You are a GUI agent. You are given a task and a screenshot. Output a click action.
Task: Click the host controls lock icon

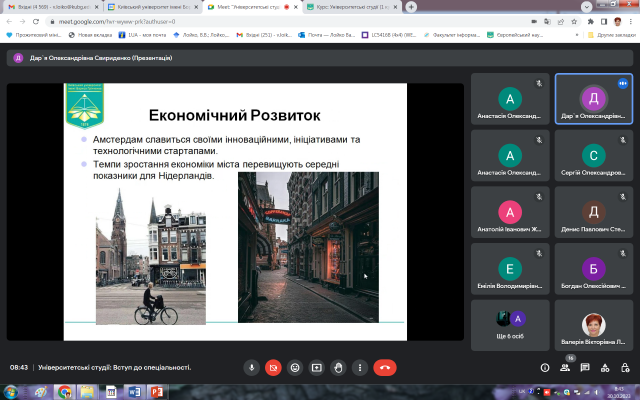626,367
